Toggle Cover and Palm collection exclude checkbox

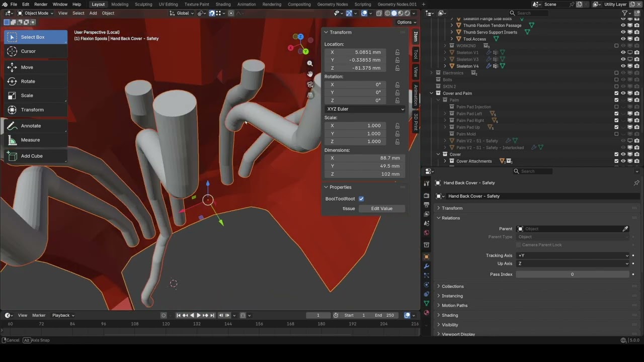coord(616,93)
